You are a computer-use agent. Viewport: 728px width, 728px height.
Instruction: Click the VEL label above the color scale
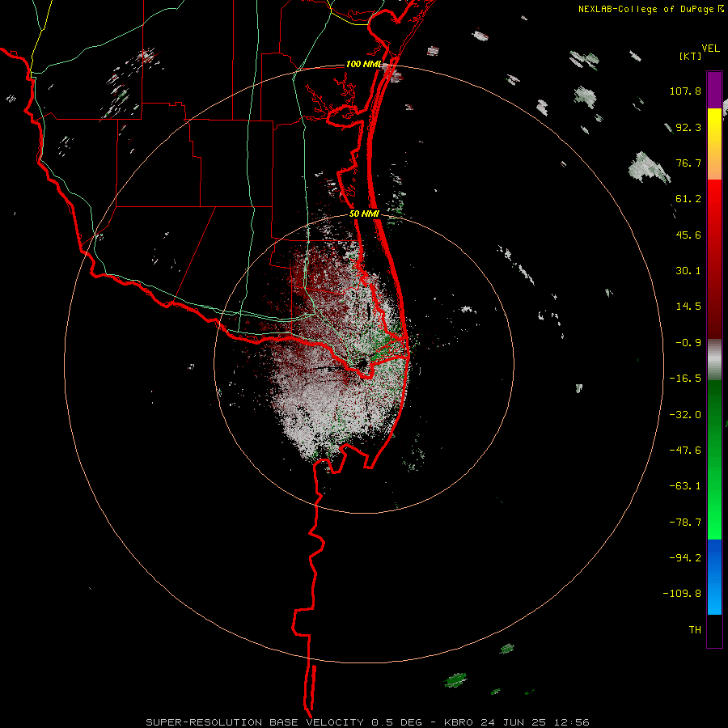point(710,49)
